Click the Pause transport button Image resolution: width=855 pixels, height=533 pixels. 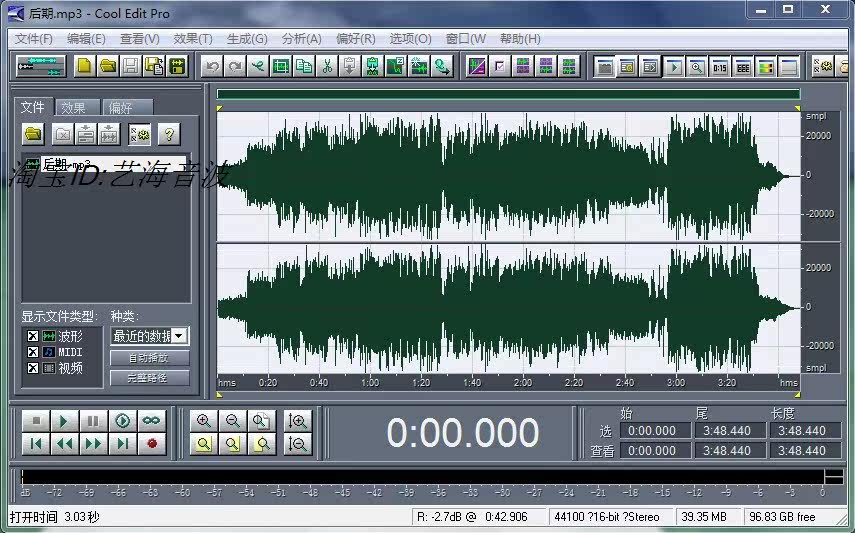tap(94, 421)
